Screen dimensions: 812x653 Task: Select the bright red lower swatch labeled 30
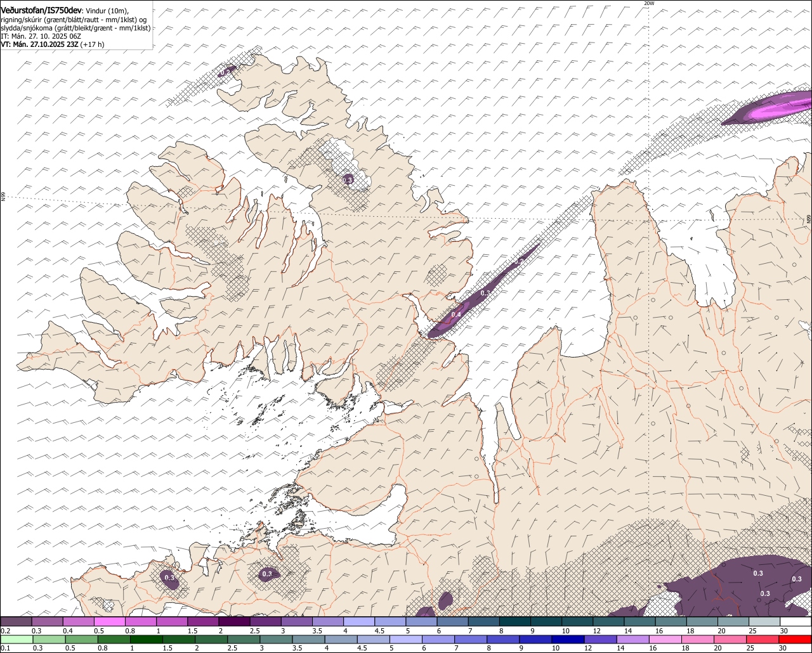click(796, 640)
